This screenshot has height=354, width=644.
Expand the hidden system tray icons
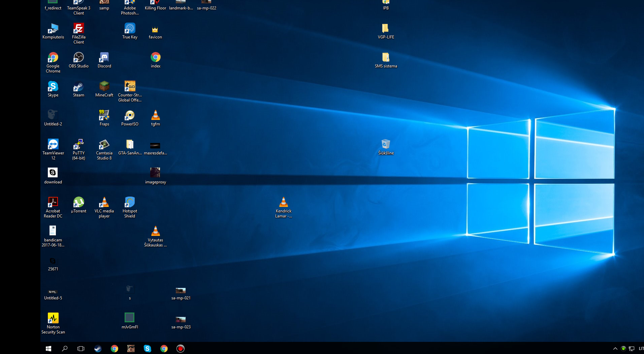pyautogui.click(x=615, y=348)
